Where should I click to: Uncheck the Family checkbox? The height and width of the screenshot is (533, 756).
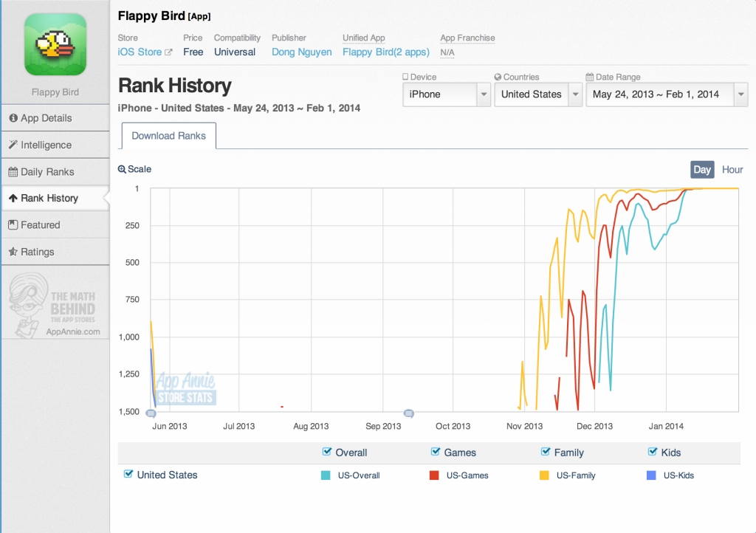coord(546,452)
